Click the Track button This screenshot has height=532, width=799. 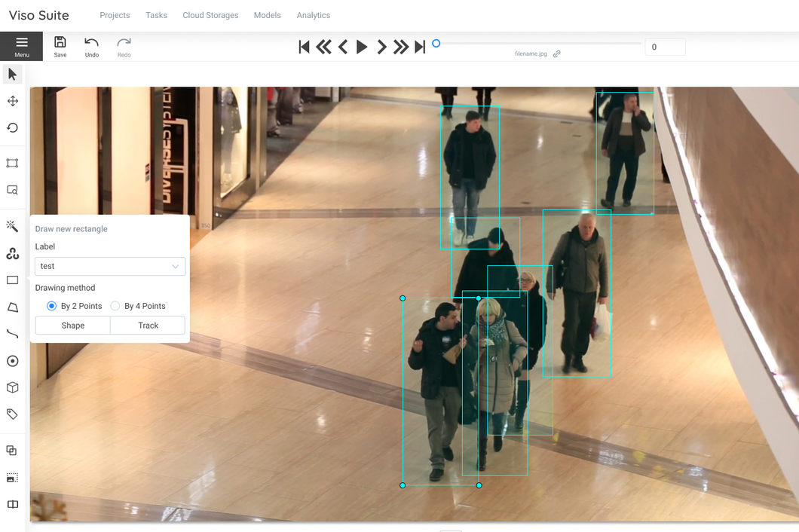(148, 325)
